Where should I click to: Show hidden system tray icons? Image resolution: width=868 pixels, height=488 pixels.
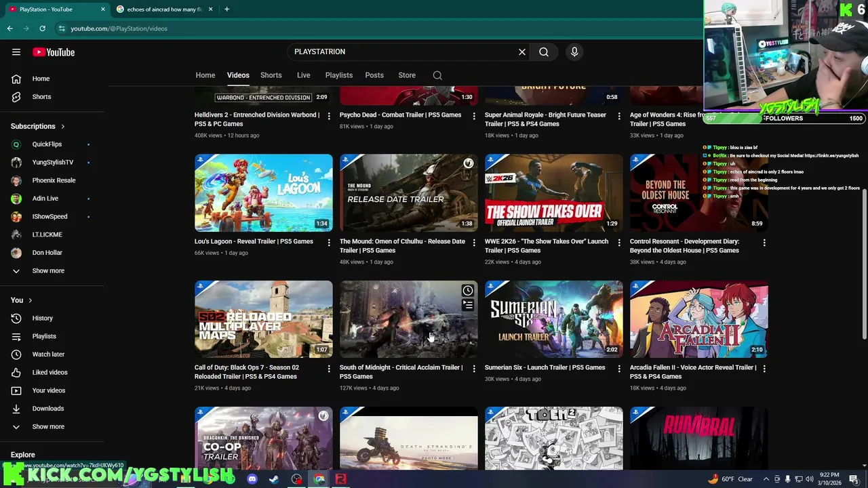(x=766, y=479)
